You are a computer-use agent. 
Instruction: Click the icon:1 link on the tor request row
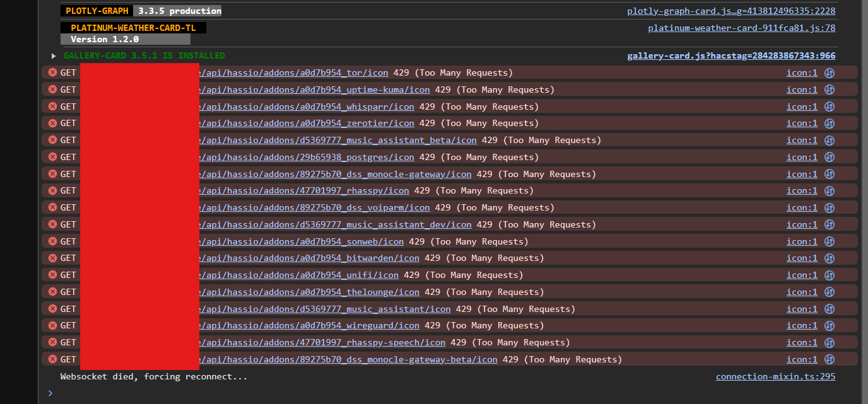click(x=801, y=72)
